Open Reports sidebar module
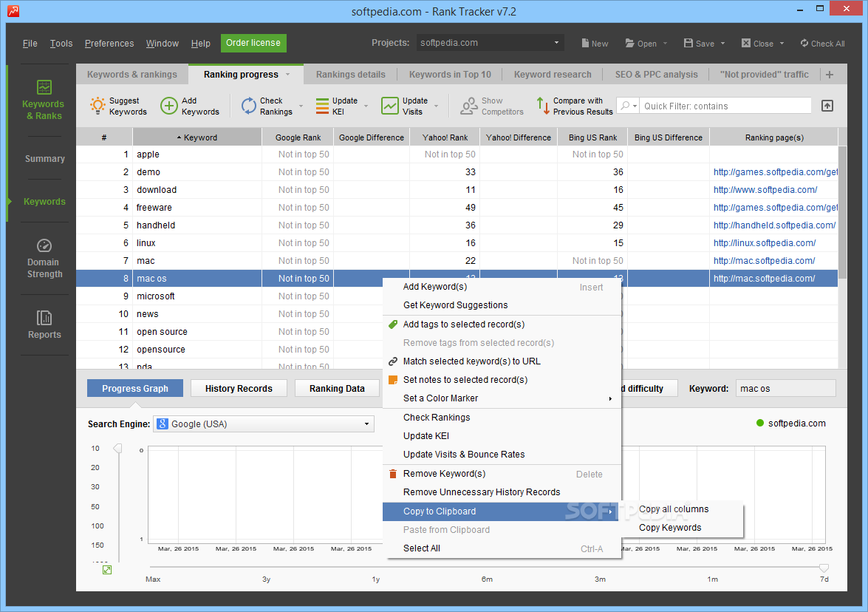 [44, 324]
